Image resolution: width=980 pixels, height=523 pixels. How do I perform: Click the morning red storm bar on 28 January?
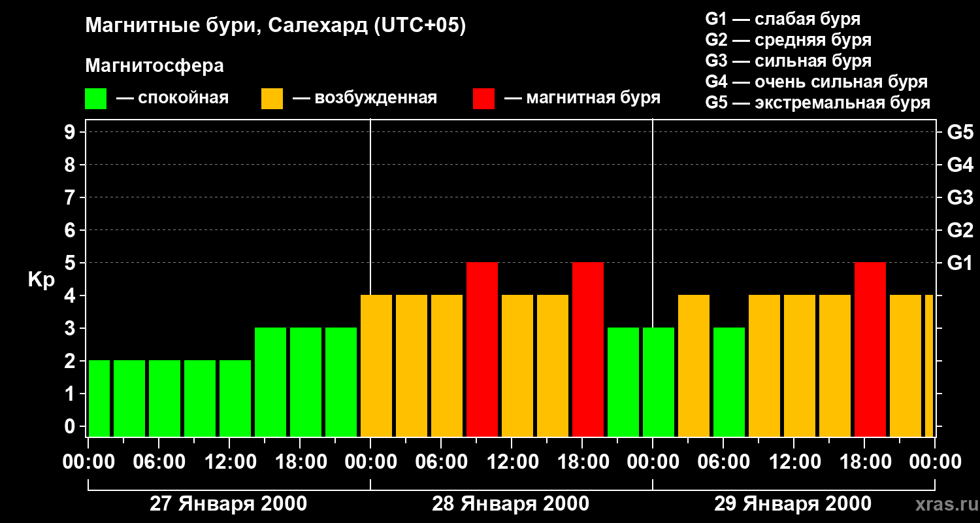coord(482,350)
